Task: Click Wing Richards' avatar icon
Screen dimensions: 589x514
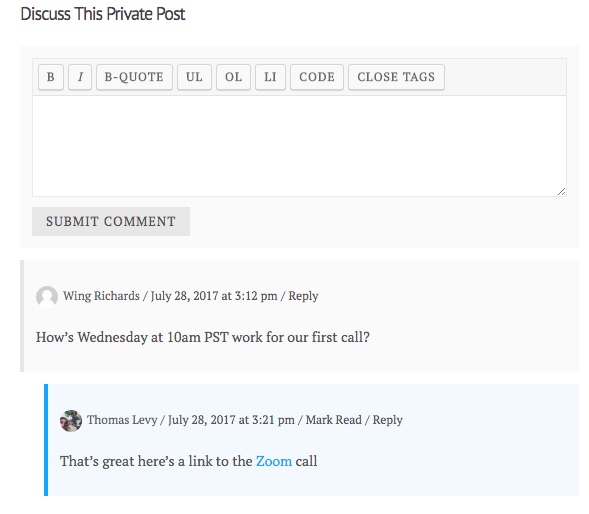Action: (47, 296)
